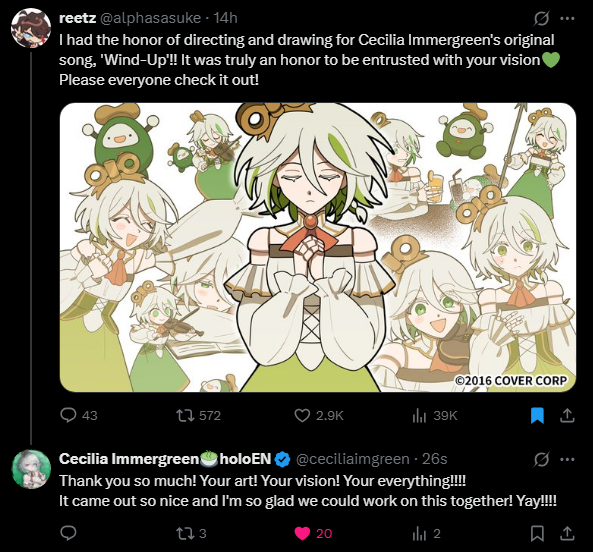Open reetz's profile avatar
Screen dimensions: 593x552
31,28
